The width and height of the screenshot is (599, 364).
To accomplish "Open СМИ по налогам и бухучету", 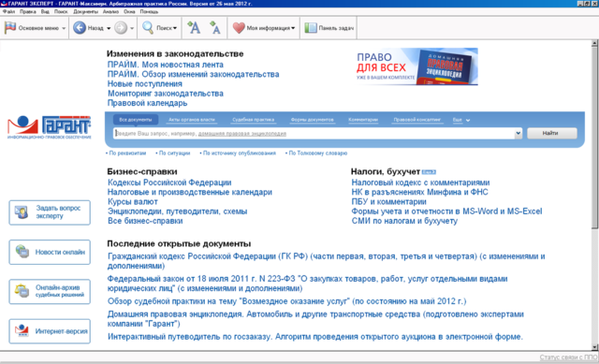I will (x=404, y=221).
